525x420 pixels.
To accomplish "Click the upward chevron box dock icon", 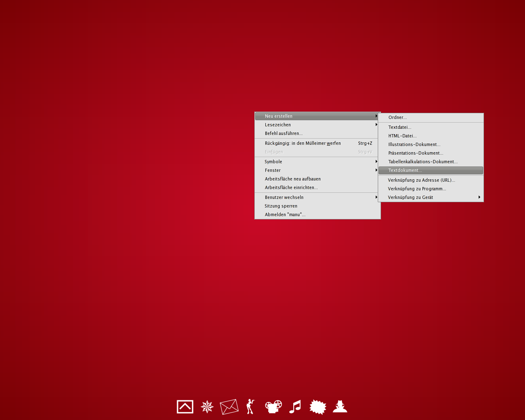I will [185, 407].
